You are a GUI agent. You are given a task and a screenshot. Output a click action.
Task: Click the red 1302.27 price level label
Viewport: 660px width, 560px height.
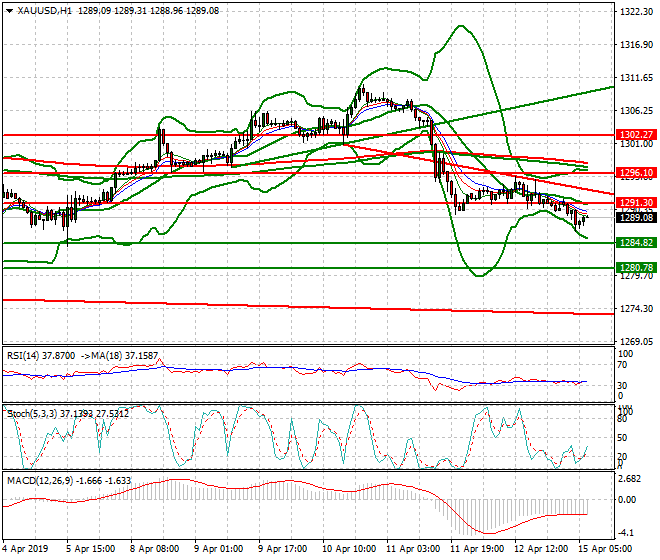tap(636, 134)
